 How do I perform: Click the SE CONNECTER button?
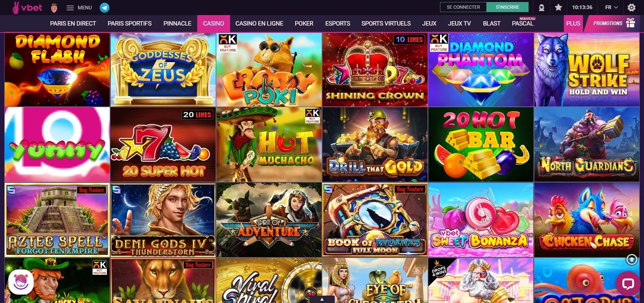(x=463, y=7)
